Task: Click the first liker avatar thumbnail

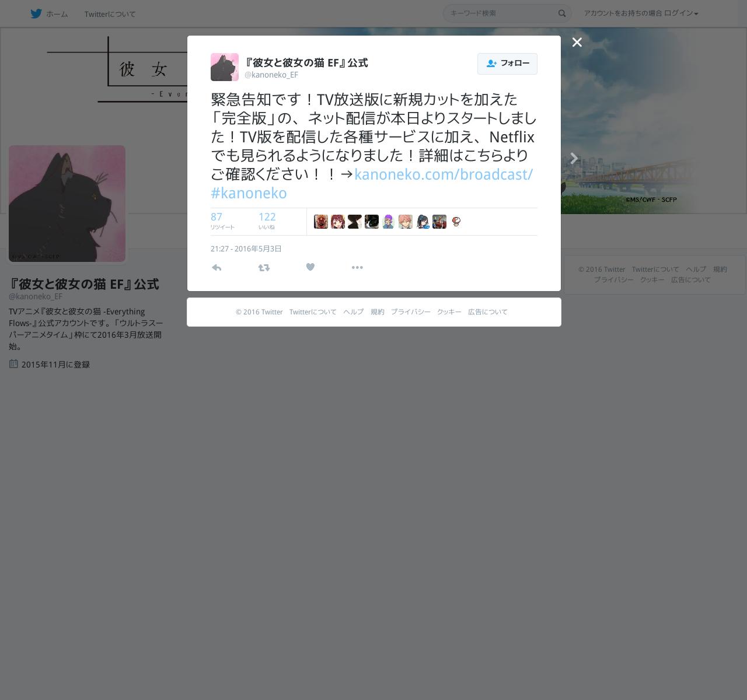Action: [321, 222]
